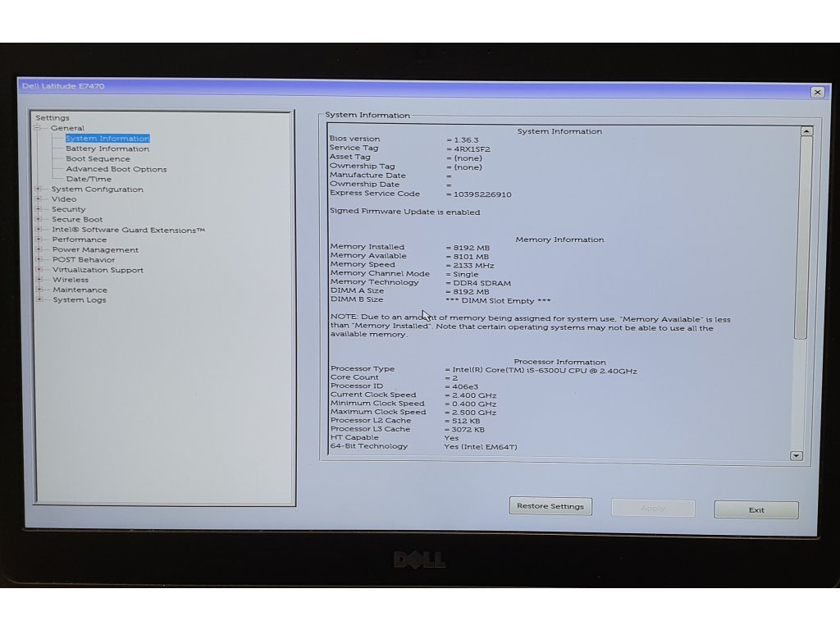Select the Maintenance category label

(x=80, y=290)
